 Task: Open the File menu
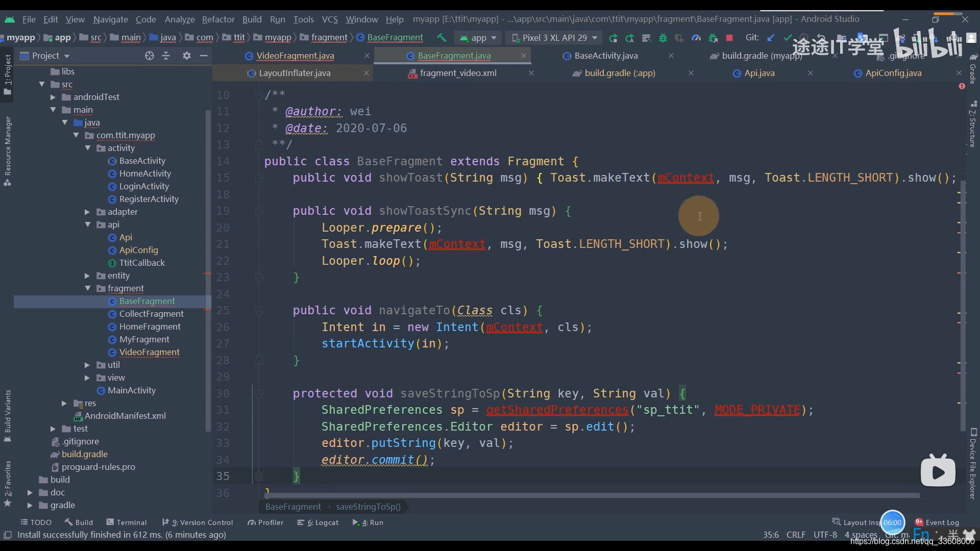[x=29, y=19]
